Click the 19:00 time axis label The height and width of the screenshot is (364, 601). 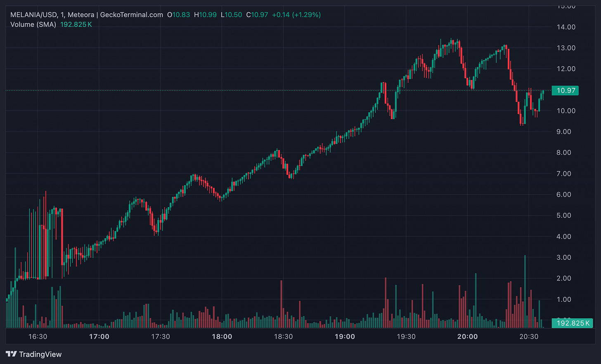pyautogui.click(x=345, y=336)
